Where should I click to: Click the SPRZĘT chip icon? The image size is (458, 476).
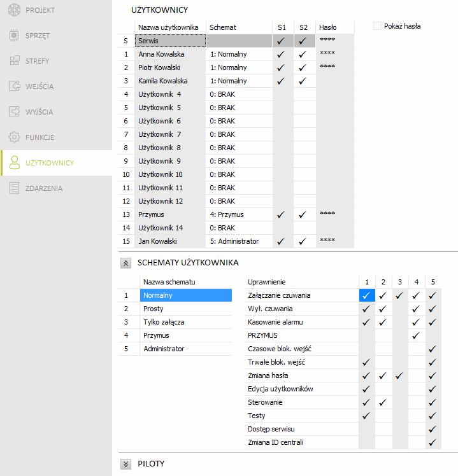pyautogui.click(x=14, y=36)
